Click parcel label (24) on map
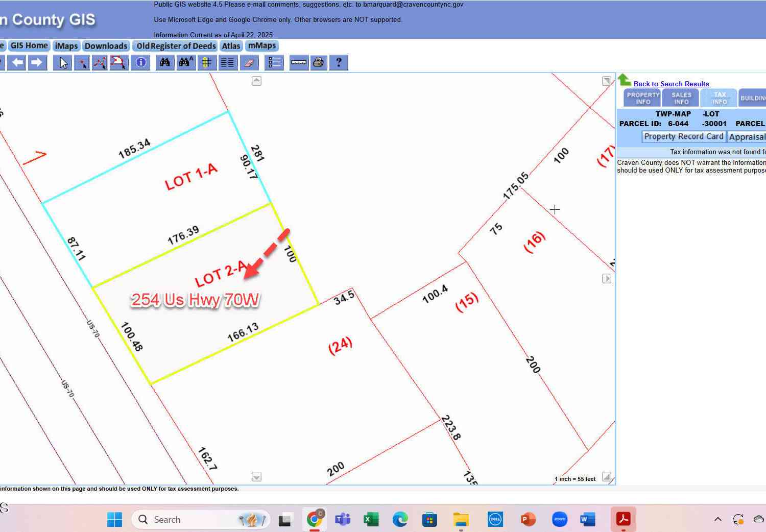The width and height of the screenshot is (766, 532). 340,345
